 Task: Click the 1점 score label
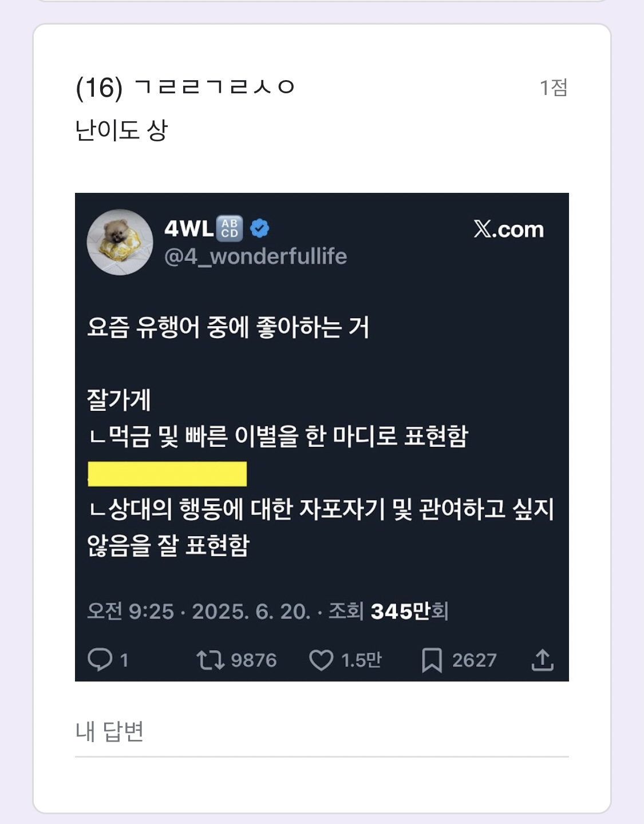(554, 88)
